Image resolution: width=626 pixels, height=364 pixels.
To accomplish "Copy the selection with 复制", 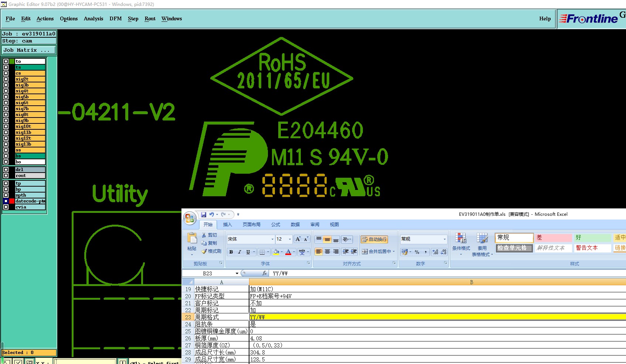I will pos(210,243).
